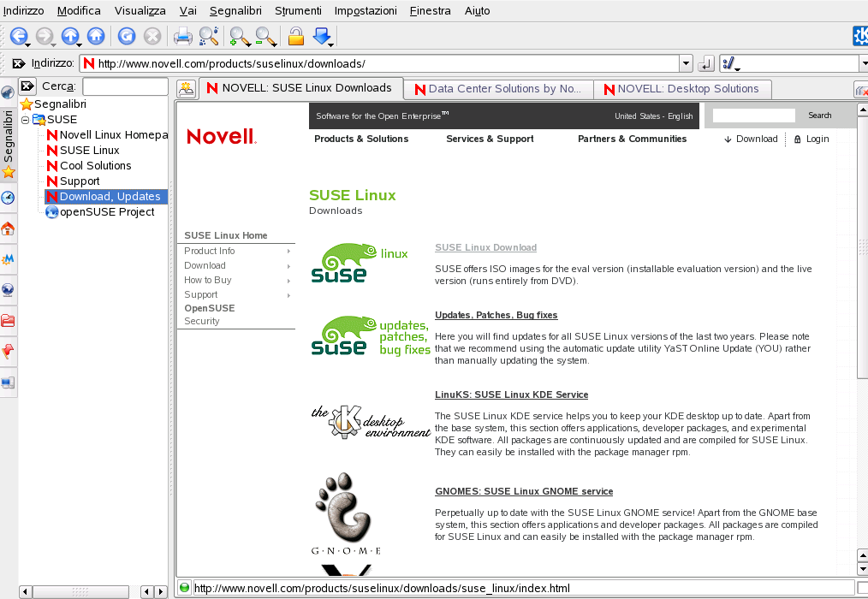This screenshot has width=868, height=599.
Task: Click the Stop loading icon
Action: [152, 36]
